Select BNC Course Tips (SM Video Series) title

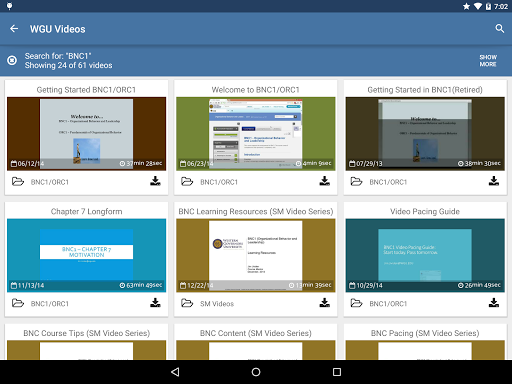click(86, 333)
